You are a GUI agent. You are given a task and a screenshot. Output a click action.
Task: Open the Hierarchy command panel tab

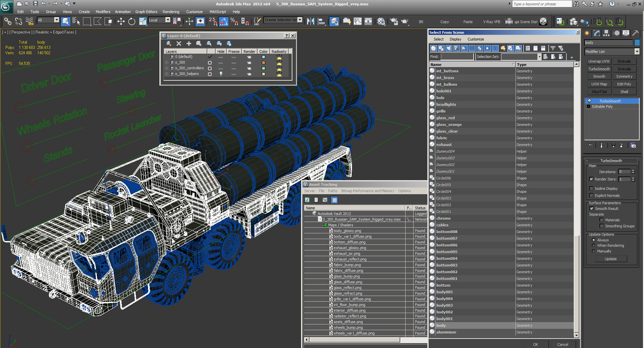pos(607,33)
